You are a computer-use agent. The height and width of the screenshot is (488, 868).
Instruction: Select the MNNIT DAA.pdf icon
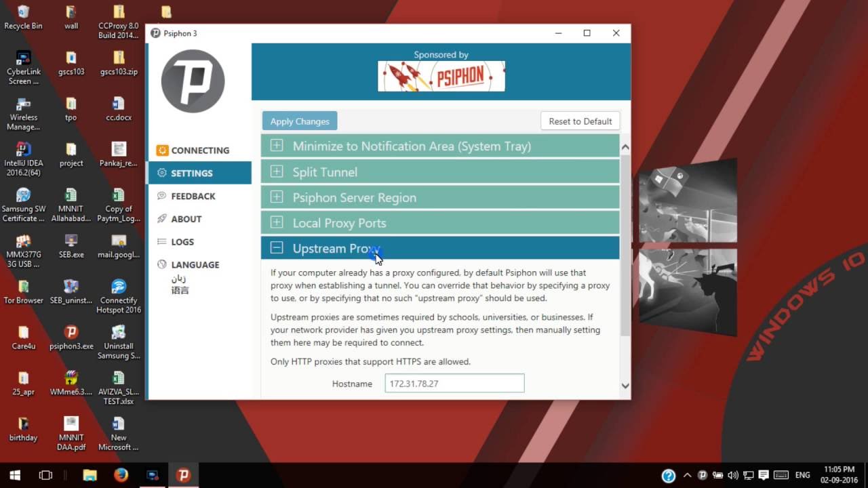pyautogui.click(x=71, y=433)
